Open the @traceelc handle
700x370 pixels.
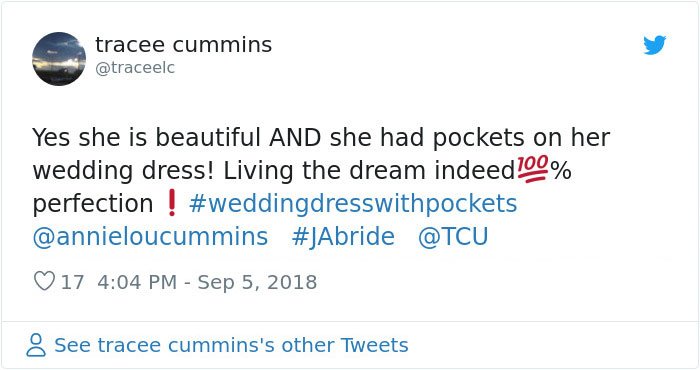click(135, 68)
